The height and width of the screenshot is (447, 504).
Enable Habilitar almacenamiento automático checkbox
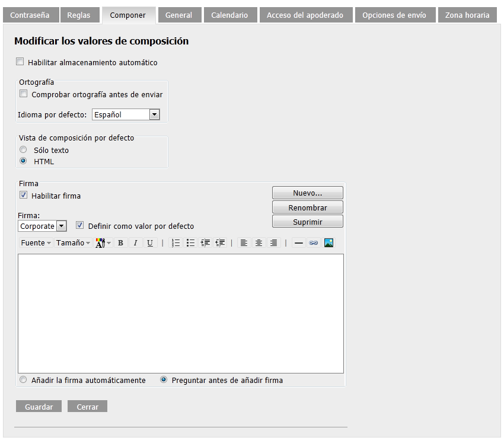pos(20,62)
